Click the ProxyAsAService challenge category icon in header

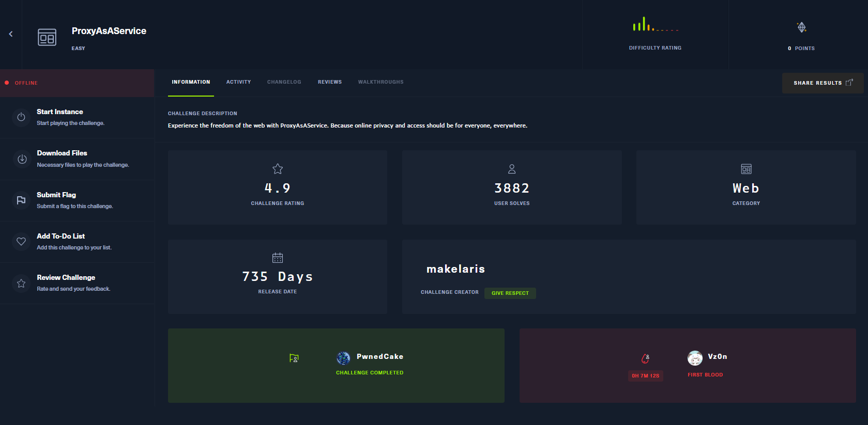pyautogui.click(x=47, y=37)
